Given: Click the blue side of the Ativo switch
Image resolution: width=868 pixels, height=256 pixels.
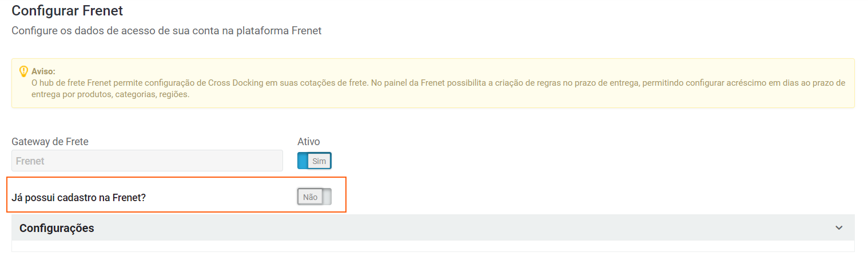Looking at the screenshot, I should [302, 161].
